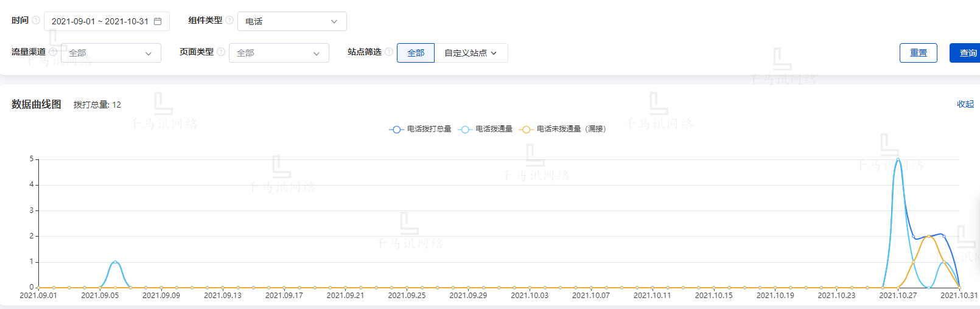
Task: Click the help icon next to 组件类型
Action: coord(229,21)
